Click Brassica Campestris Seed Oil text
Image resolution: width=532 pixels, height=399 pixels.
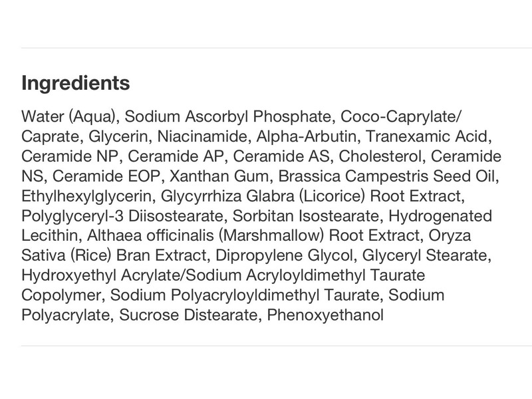387,176
